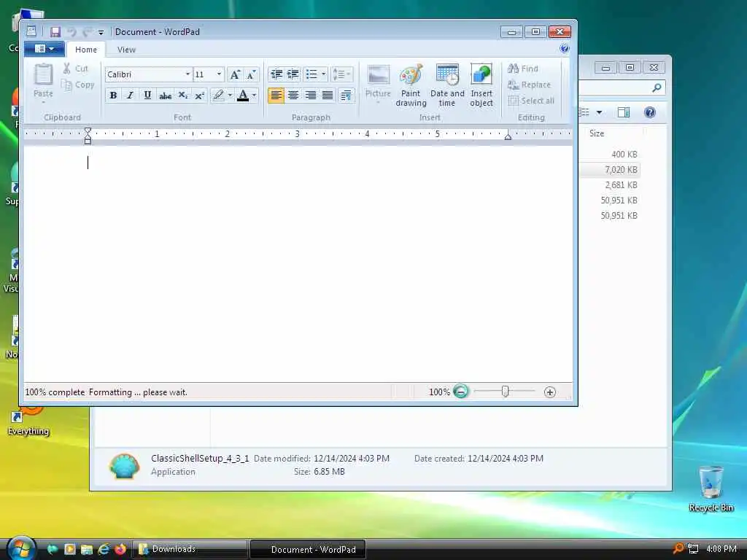This screenshot has width=747, height=560.
Task: Toggle Subscript formatting
Action: point(182,96)
